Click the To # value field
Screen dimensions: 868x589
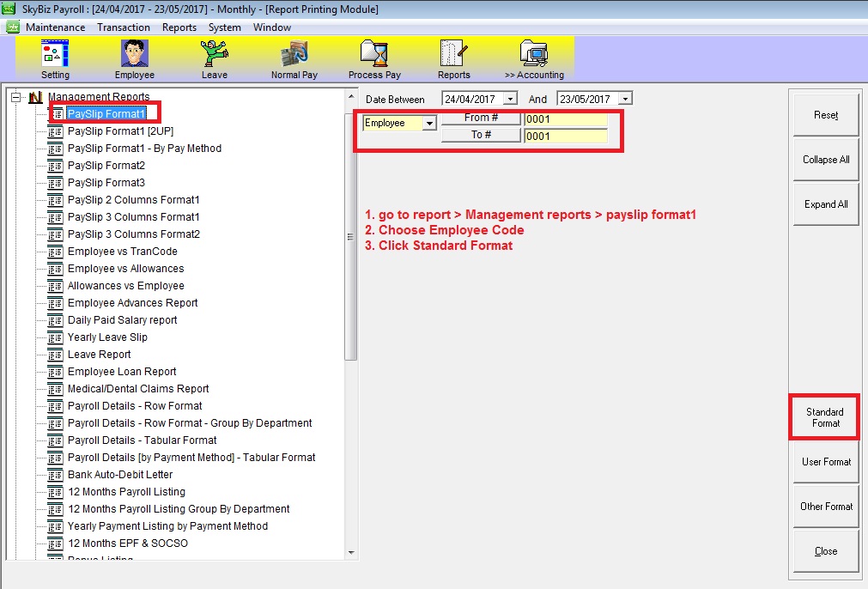click(565, 136)
